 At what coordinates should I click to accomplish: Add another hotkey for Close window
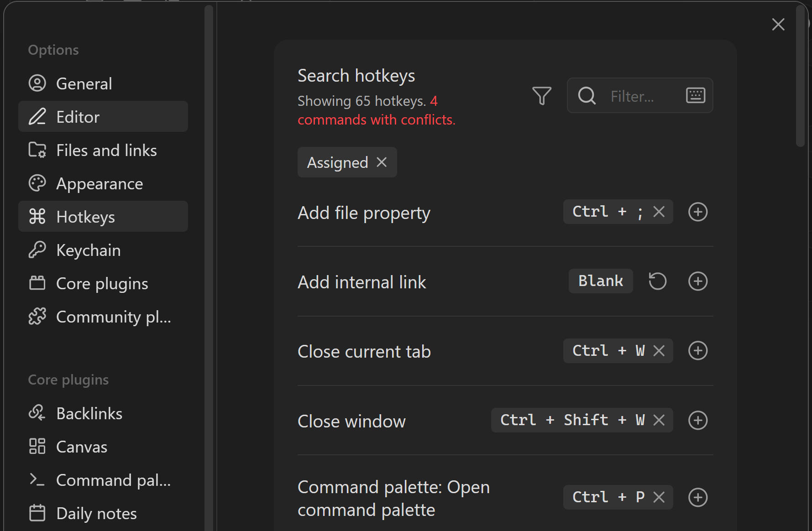(x=697, y=420)
